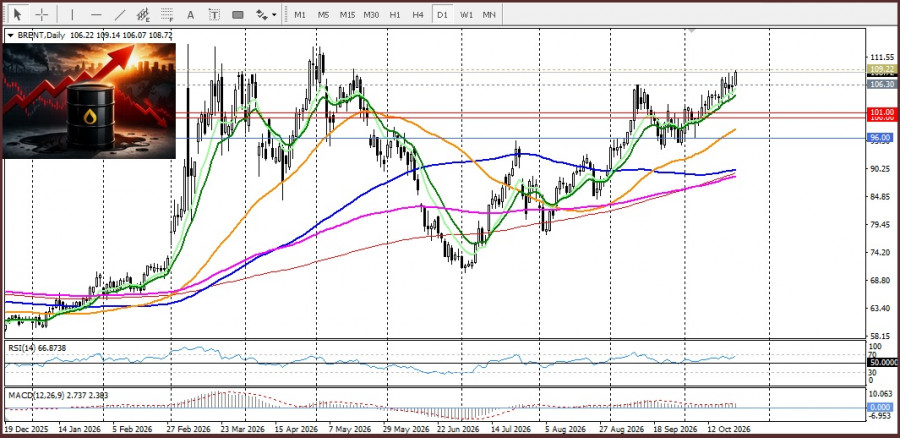Click the MACD(12,26,9) indicator label
Viewport: 900px width, 438px height.
pyautogui.click(x=57, y=395)
